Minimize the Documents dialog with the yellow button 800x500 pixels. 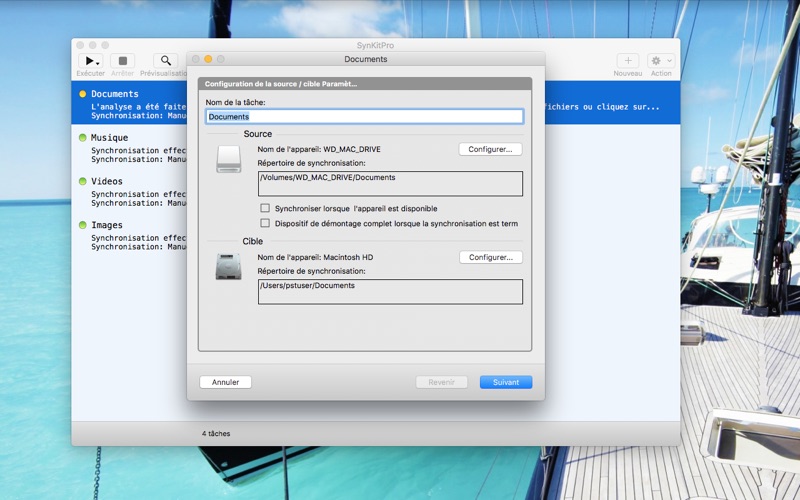pyautogui.click(x=208, y=59)
